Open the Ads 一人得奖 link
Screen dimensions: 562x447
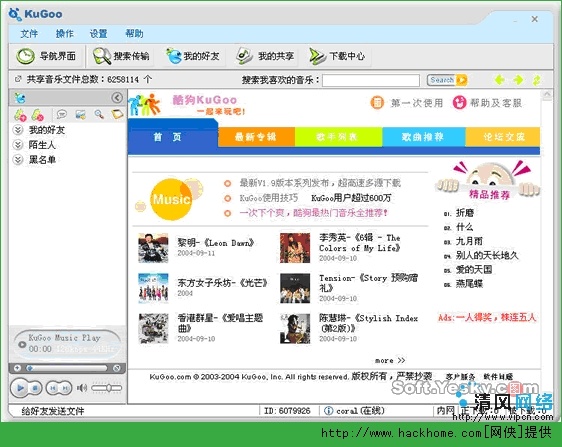pyautogui.click(x=487, y=318)
